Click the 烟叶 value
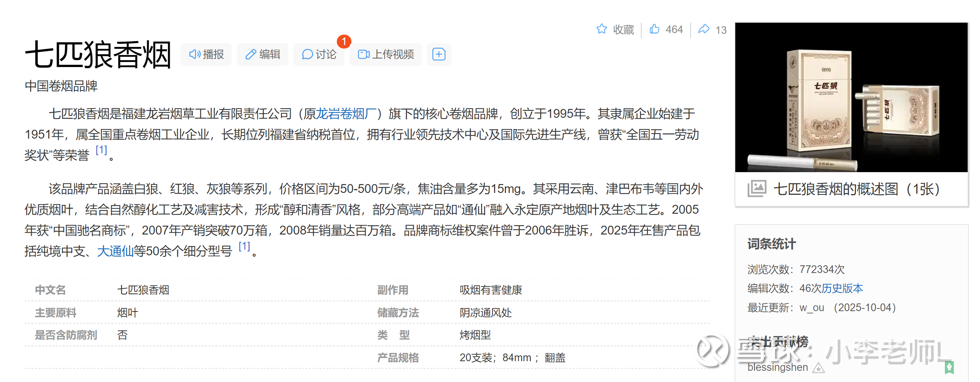 pos(128,312)
